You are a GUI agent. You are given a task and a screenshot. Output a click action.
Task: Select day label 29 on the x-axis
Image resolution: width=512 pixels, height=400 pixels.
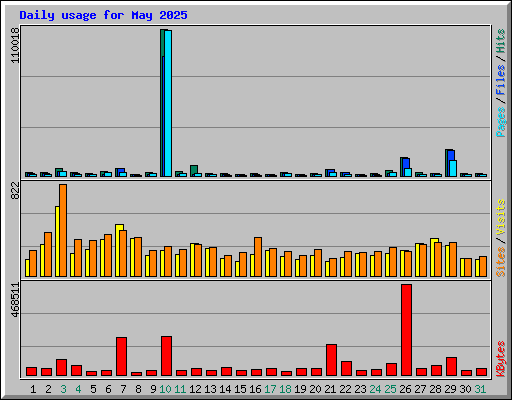click(451, 389)
